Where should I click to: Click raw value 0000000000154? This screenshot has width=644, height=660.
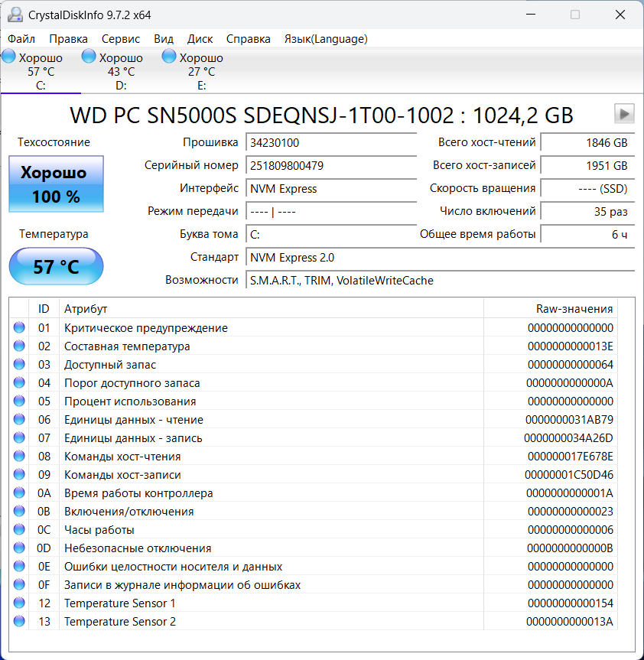(571, 603)
